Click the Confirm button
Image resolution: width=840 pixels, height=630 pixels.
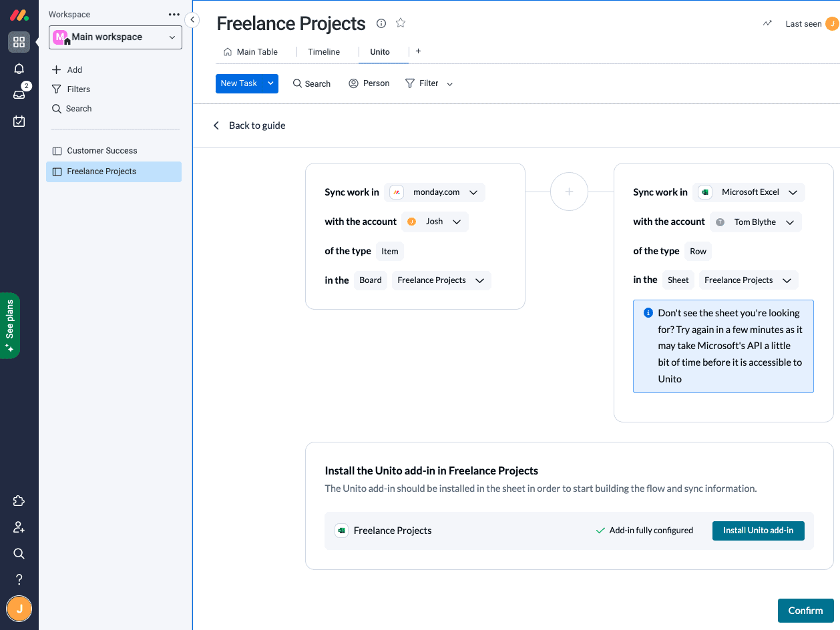805,611
